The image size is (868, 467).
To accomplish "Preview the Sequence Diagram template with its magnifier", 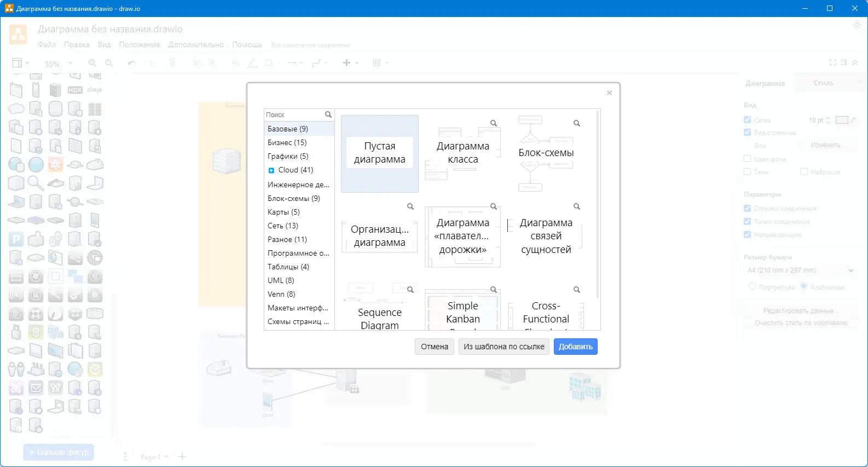I will pos(410,290).
